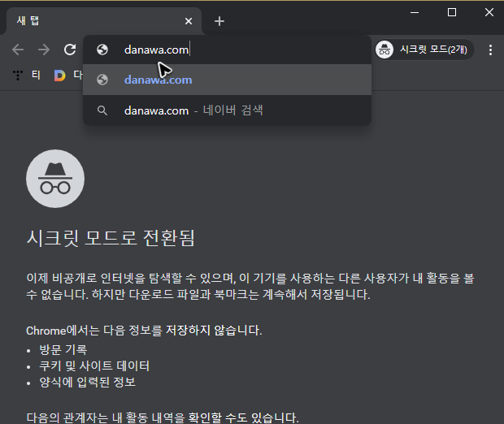Click the globe icon in address bar

[102, 50]
